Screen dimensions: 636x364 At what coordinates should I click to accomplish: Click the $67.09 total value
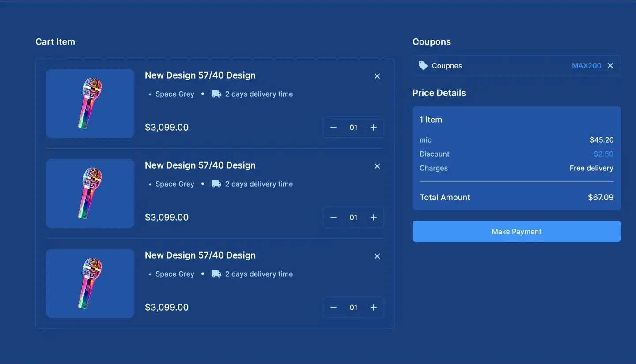[x=601, y=197]
